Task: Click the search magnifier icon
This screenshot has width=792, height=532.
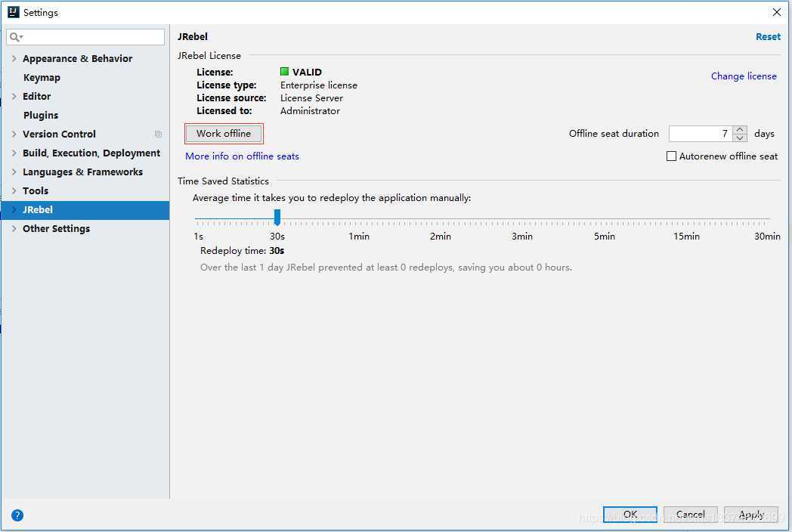Action: pyautogui.click(x=14, y=37)
